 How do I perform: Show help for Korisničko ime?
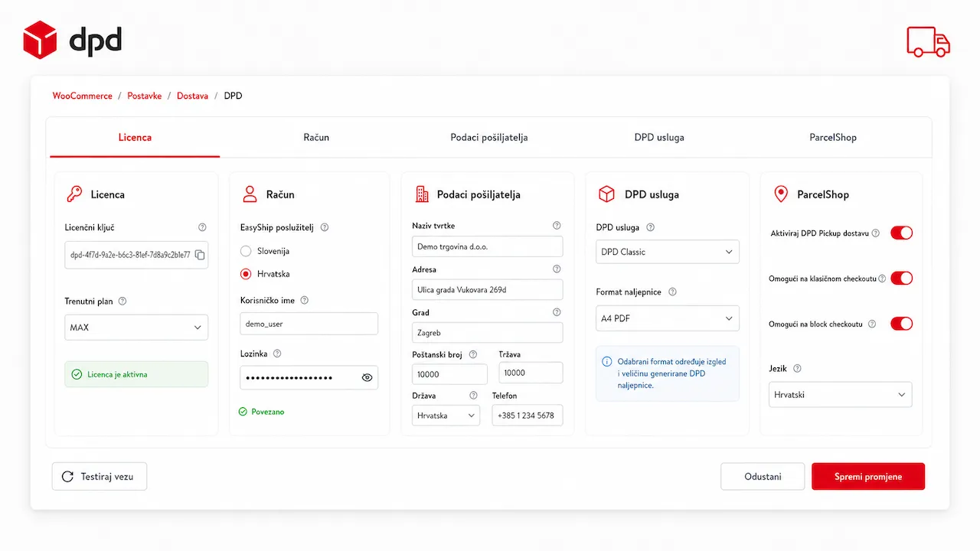304,301
